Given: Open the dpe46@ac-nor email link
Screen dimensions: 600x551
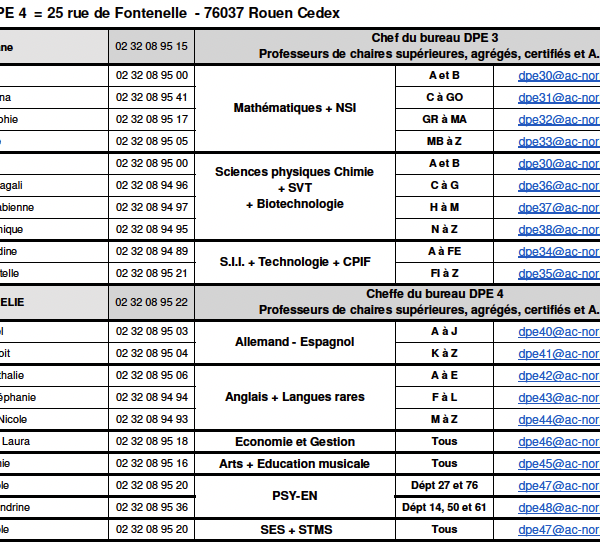Looking at the screenshot, I should (559, 442).
